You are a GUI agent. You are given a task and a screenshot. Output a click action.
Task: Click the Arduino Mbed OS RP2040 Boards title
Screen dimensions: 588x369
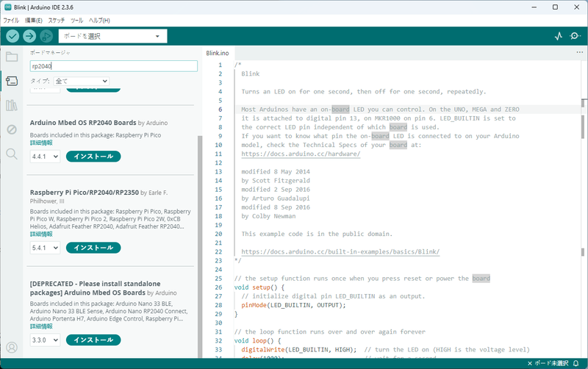[x=83, y=123]
